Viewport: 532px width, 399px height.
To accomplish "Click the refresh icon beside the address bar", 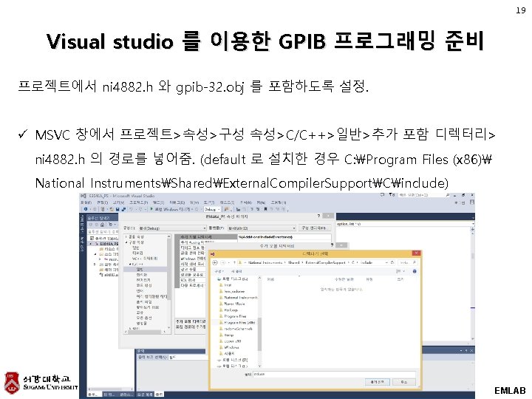I will (x=392, y=262).
